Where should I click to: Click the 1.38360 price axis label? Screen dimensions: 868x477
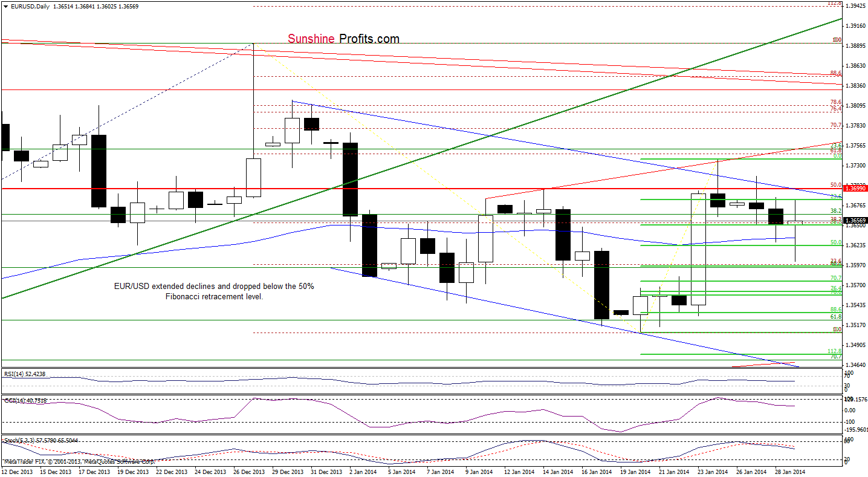point(856,86)
